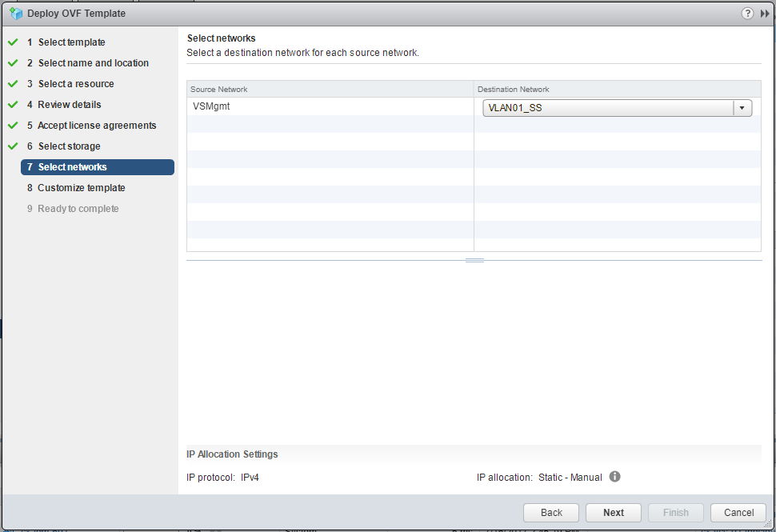Jump to step 2 Select name and location
Viewport: 776px width, 532px height.
point(93,63)
